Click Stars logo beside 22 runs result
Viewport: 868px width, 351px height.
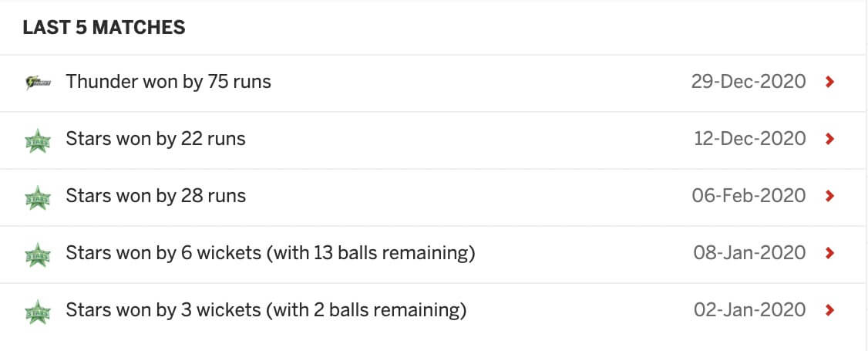pyautogui.click(x=39, y=140)
